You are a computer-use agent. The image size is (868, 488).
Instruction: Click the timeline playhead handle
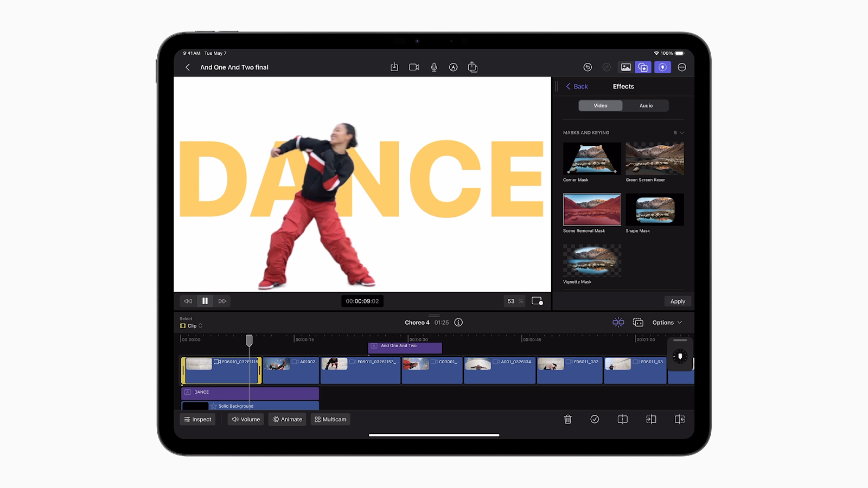tap(249, 340)
